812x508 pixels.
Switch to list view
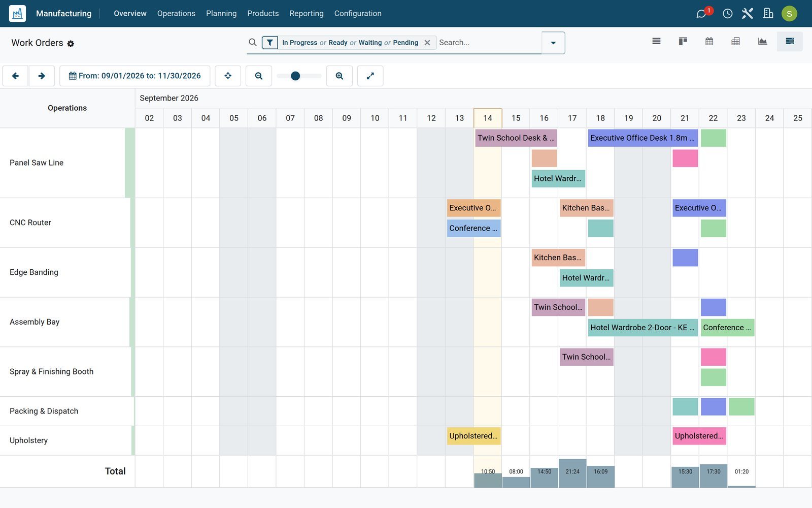[656, 42]
